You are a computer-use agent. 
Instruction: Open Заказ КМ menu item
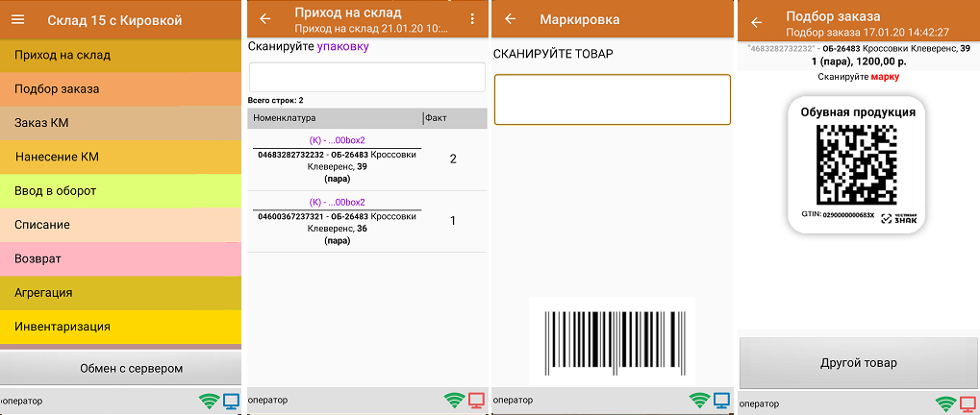120,123
